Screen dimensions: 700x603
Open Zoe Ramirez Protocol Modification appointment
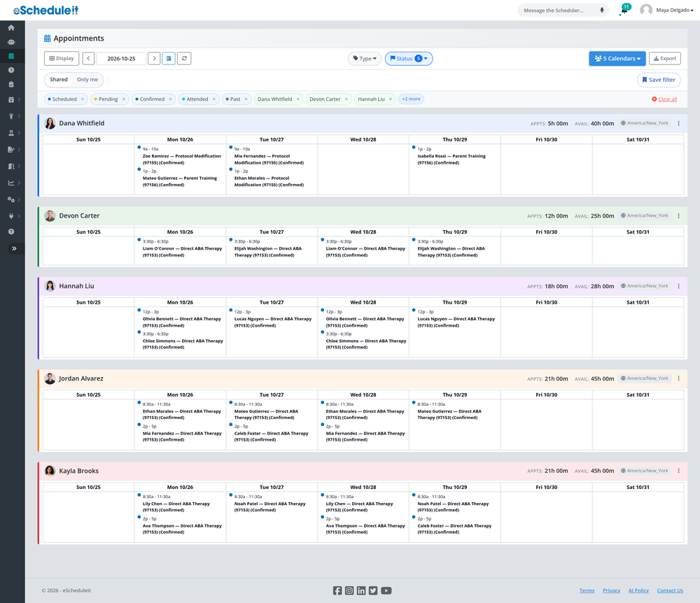pos(182,156)
